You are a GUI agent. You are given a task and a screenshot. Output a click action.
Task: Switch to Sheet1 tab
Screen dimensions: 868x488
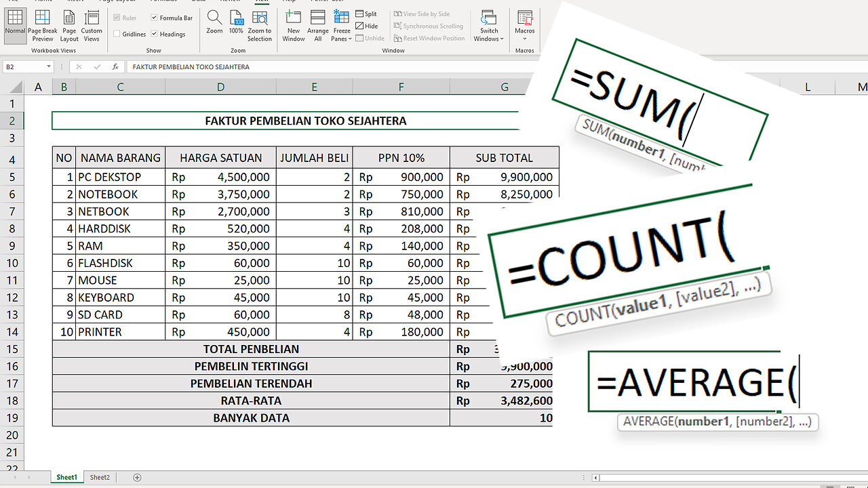pos(66,478)
